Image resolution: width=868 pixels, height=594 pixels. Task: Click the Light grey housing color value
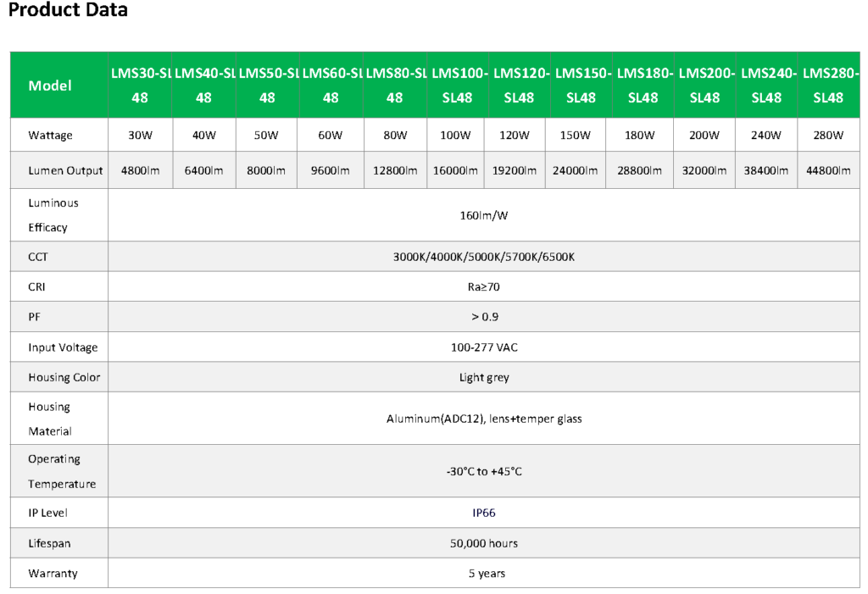coord(483,378)
